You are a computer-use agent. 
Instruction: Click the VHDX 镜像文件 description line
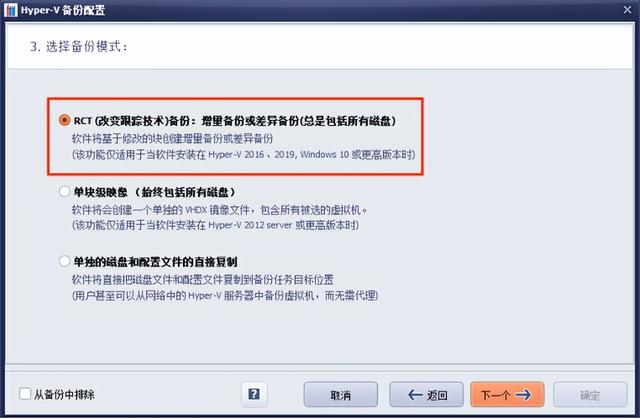(220, 210)
